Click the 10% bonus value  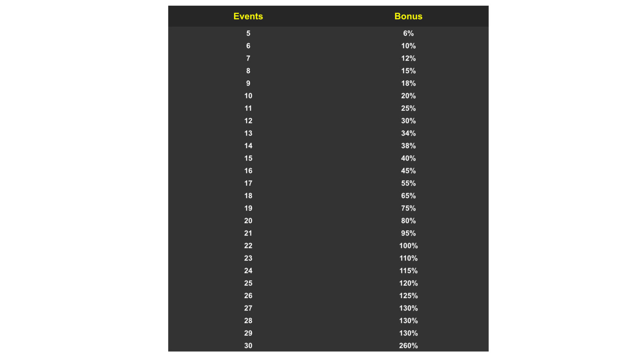[408, 46]
